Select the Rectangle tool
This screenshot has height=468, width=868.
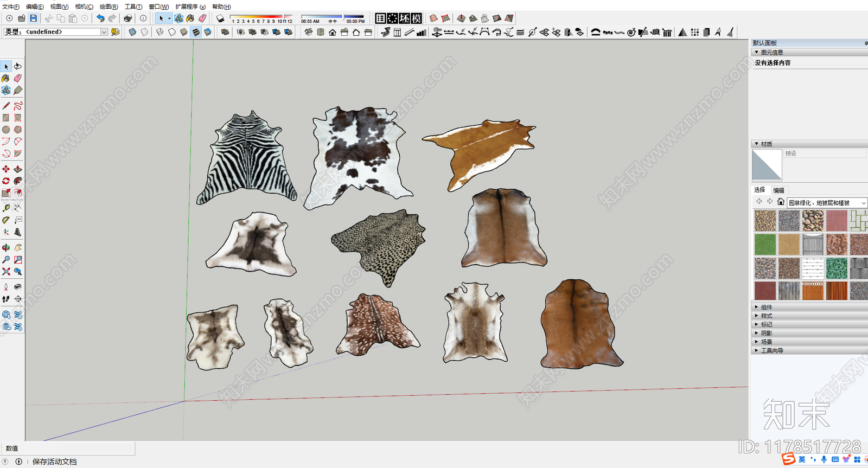(6, 118)
